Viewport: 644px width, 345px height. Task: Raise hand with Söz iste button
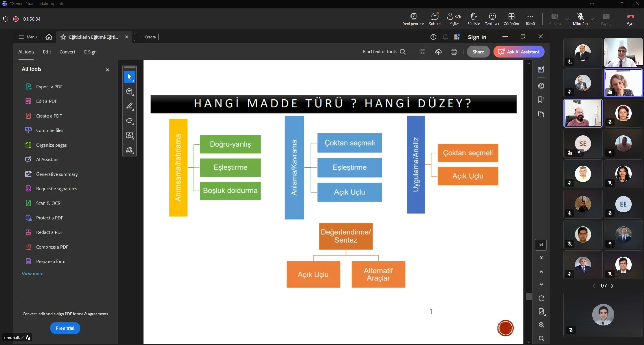[x=473, y=19]
